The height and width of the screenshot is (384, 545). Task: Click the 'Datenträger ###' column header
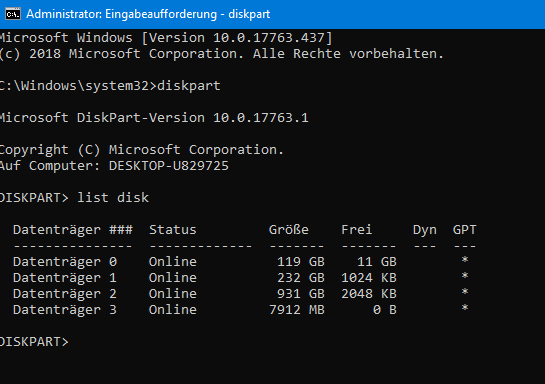[73, 230]
